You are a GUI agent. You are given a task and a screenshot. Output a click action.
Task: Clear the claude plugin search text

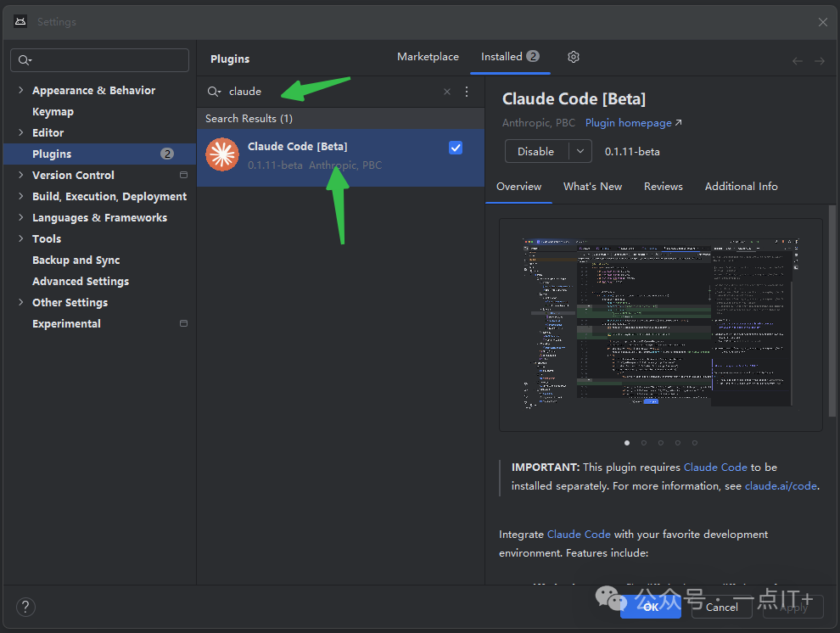click(x=447, y=92)
